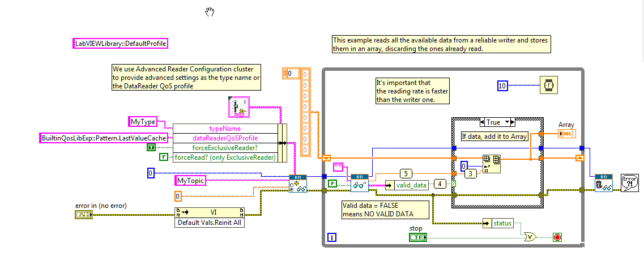Click the Or logic gate
Screen dimensions: 644x277
pyautogui.click(x=530, y=237)
